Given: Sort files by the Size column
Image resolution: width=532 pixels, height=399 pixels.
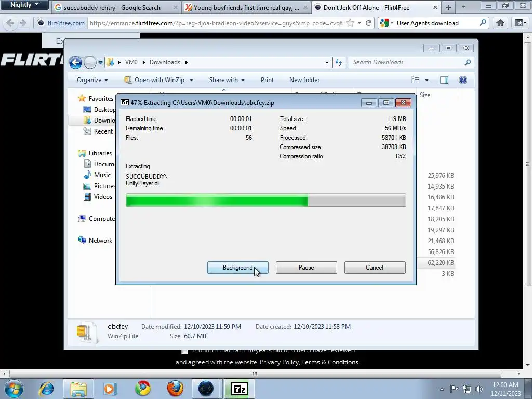Looking at the screenshot, I should pyautogui.click(x=425, y=95).
